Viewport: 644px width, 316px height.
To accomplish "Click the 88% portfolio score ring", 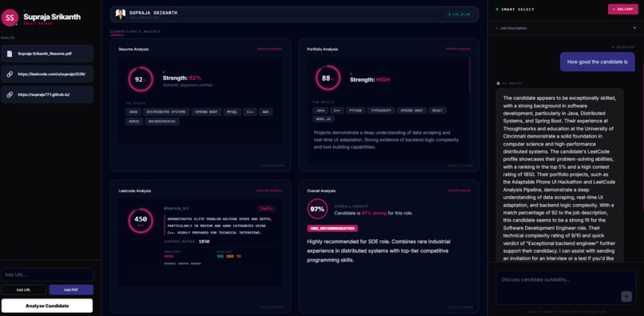I will (328, 78).
